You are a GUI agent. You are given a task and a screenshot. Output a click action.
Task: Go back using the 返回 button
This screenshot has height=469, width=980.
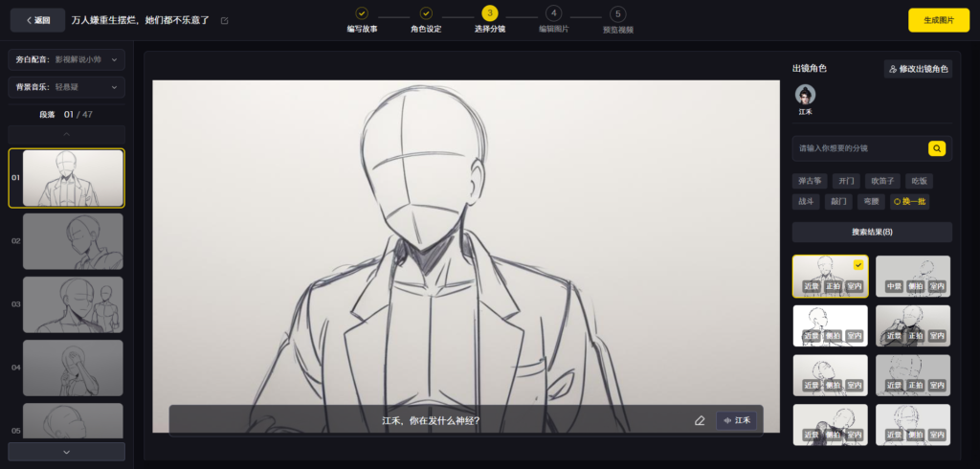pyautogui.click(x=37, y=20)
